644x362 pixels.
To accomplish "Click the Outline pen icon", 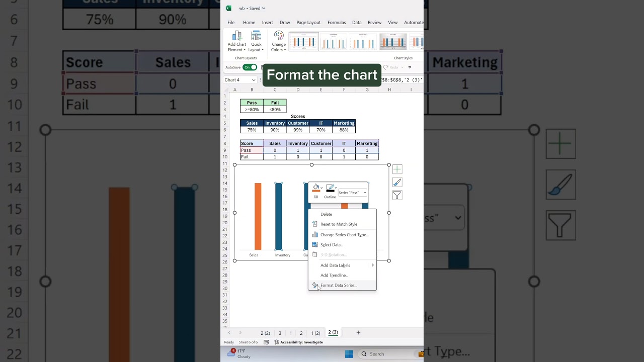I will click(330, 188).
